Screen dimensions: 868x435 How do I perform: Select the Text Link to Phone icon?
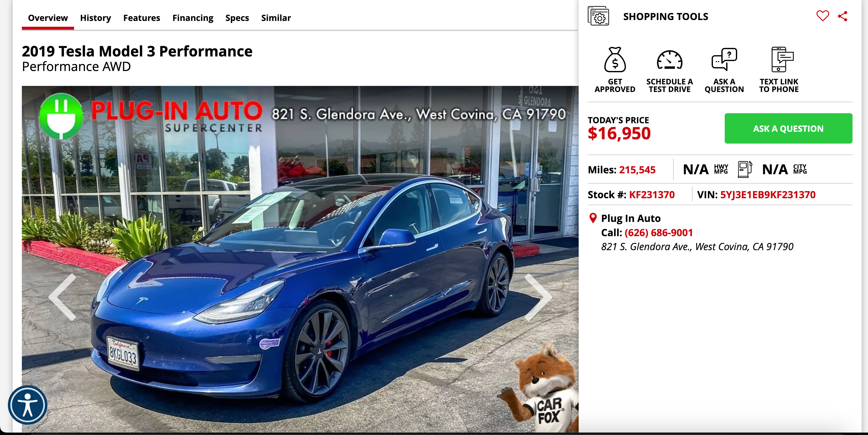782,59
